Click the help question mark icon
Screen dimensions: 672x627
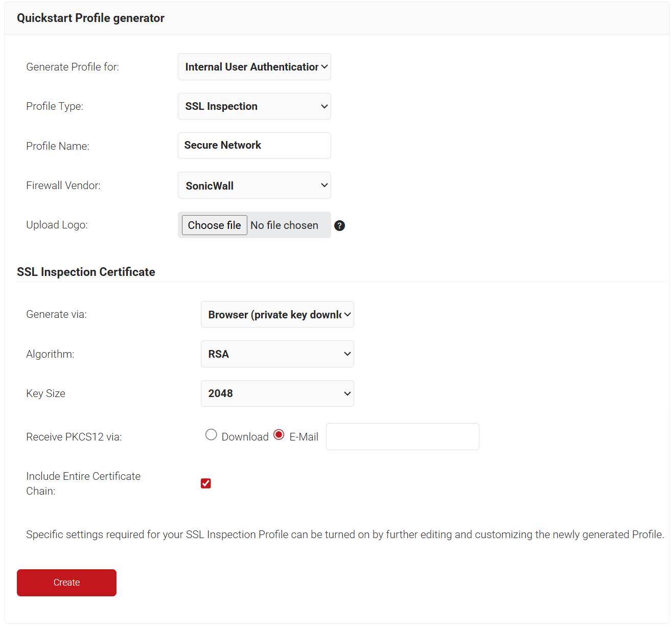339,225
